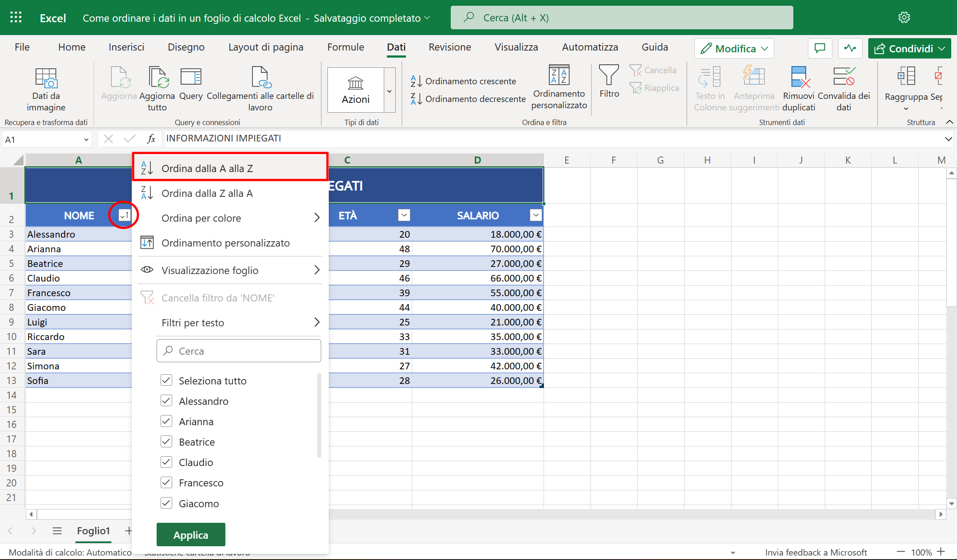Expand the Azioni data type gallery
Screen dimensions: 957x560
click(x=390, y=90)
